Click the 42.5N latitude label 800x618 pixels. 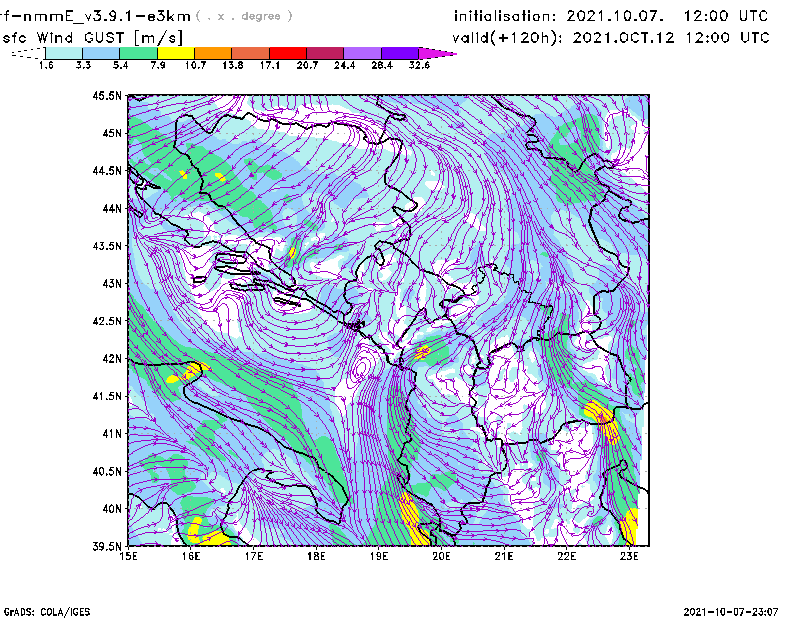(x=107, y=321)
